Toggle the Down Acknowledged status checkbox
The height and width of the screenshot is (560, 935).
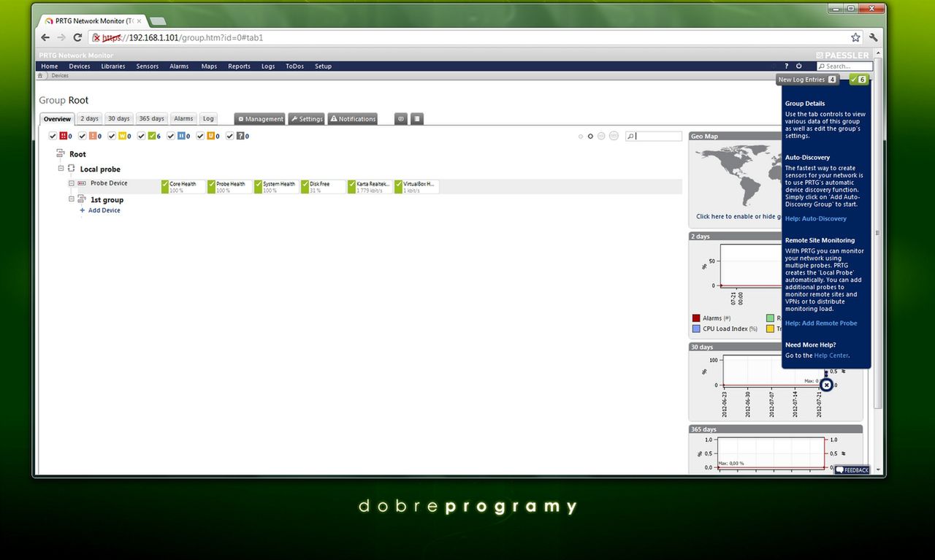tap(82, 136)
